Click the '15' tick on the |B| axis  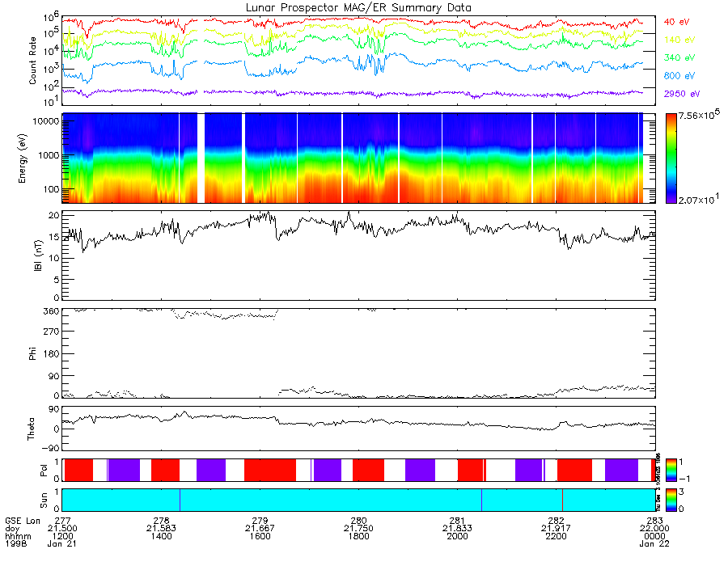(x=54, y=237)
